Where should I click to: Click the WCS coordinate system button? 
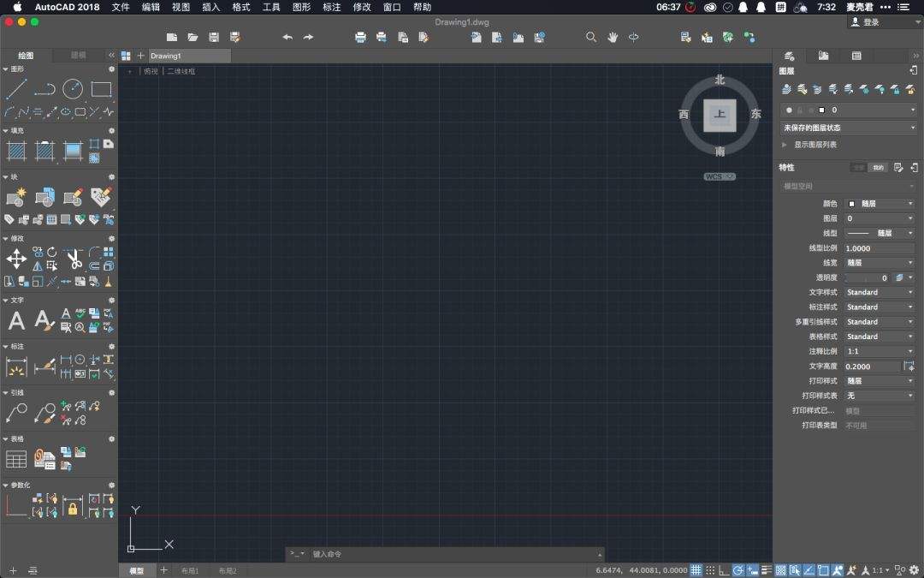pyautogui.click(x=720, y=176)
